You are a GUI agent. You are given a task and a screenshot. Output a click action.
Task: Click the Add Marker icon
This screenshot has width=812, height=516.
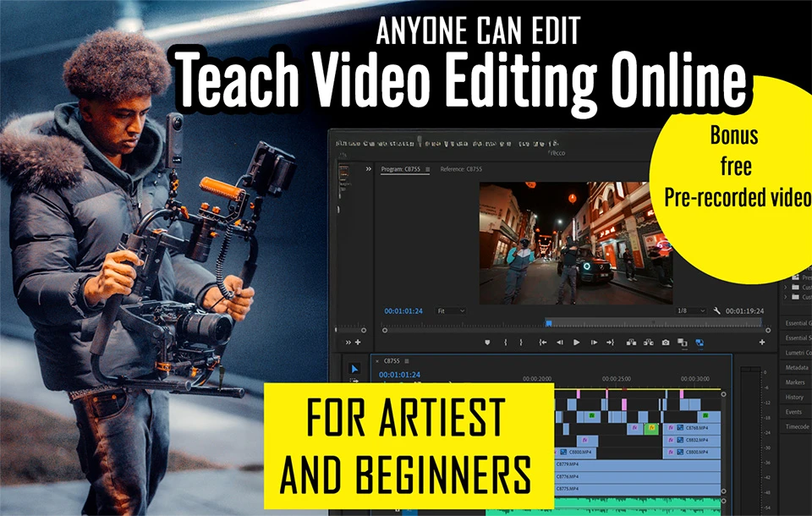(487, 343)
